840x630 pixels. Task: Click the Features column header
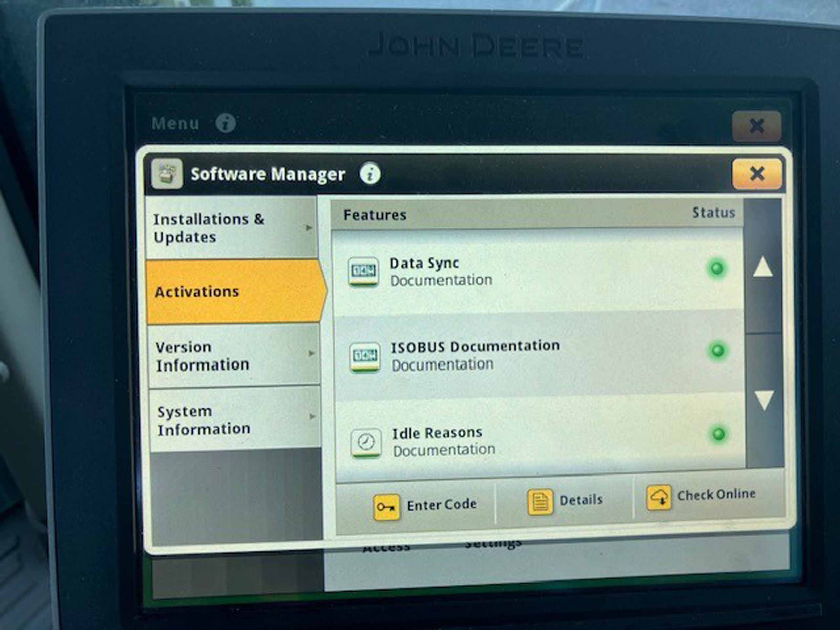pyautogui.click(x=374, y=215)
